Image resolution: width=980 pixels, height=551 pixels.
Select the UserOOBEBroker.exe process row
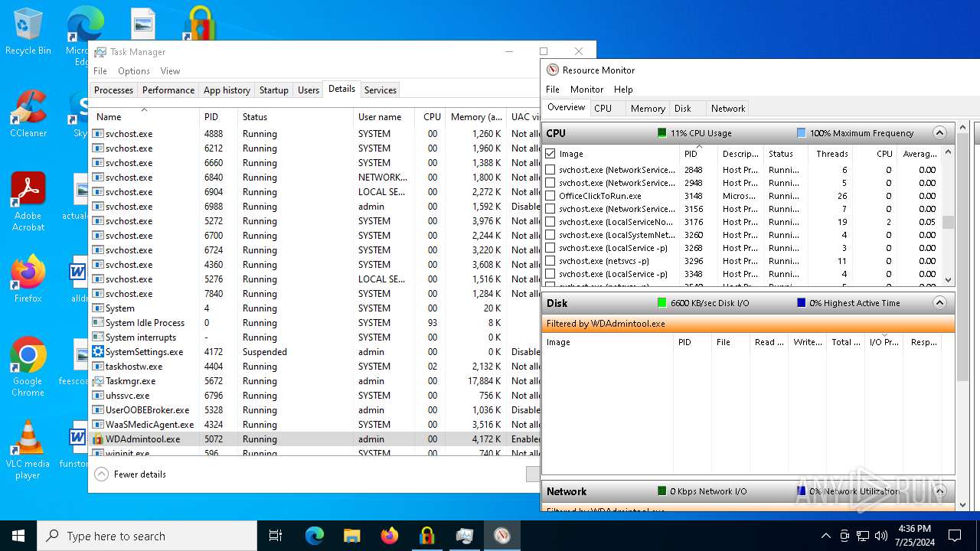pyautogui.click(x=314, y=410)
